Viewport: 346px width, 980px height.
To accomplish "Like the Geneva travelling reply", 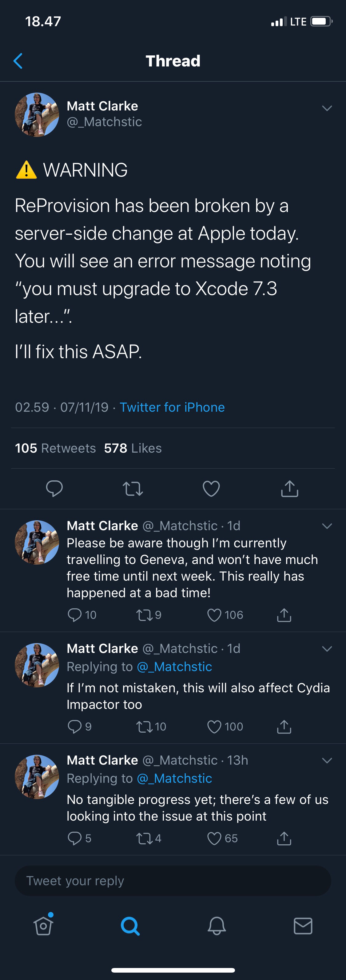I will 214,615.
